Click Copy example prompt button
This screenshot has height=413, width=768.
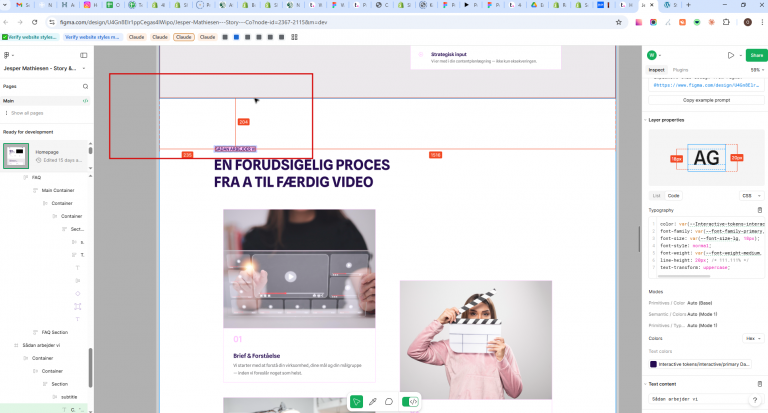(706, 100)
